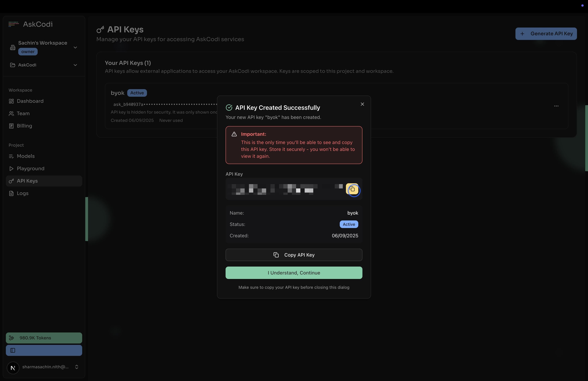
Task: Open the 980.9K Tokens balance
Action: coord(44,338)
